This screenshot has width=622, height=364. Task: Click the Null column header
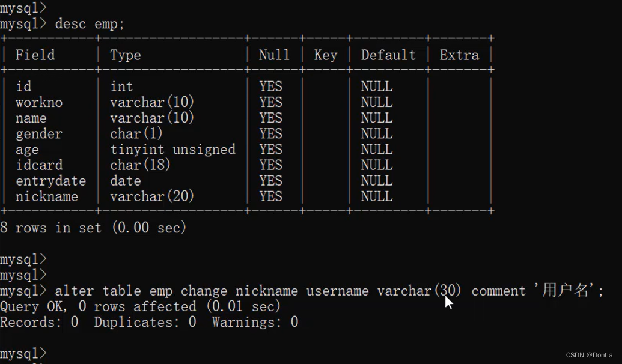coord(274,55)
